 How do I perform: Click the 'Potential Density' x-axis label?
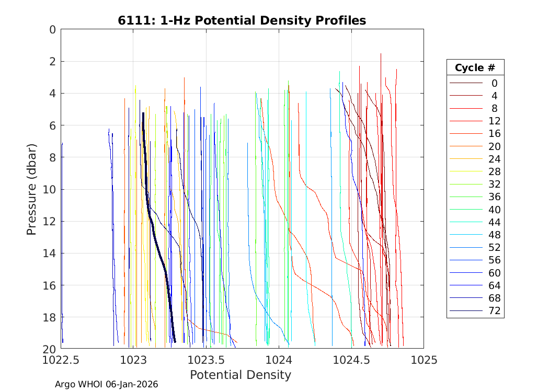tap(240, 375)
